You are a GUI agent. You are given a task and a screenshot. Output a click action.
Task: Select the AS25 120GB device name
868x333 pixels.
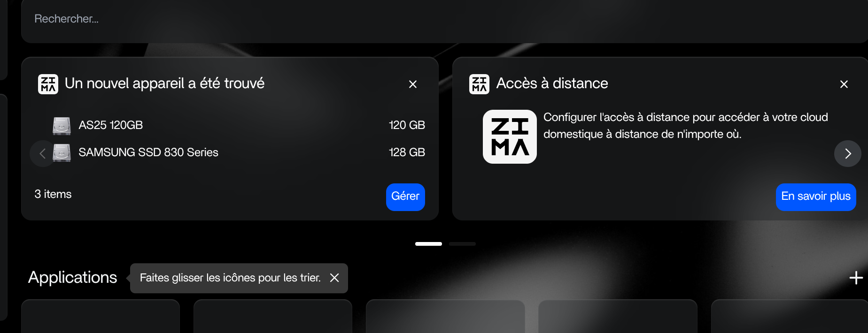pos(110,125)
